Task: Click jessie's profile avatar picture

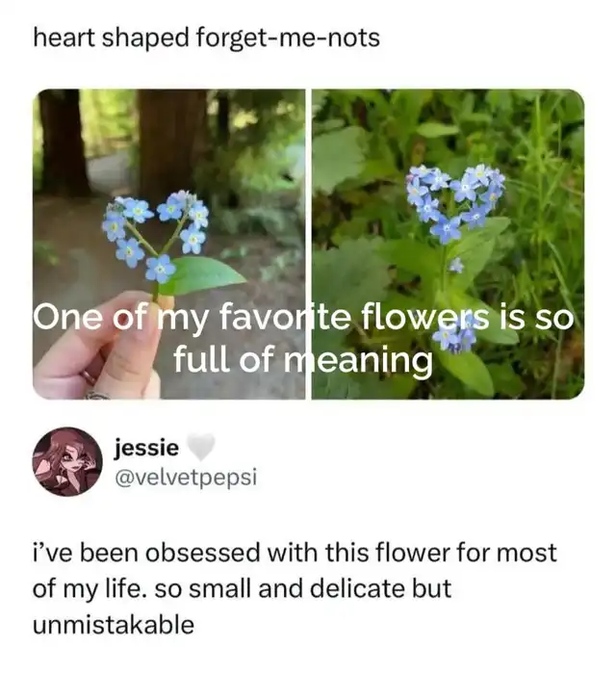Action: point(67,461)
